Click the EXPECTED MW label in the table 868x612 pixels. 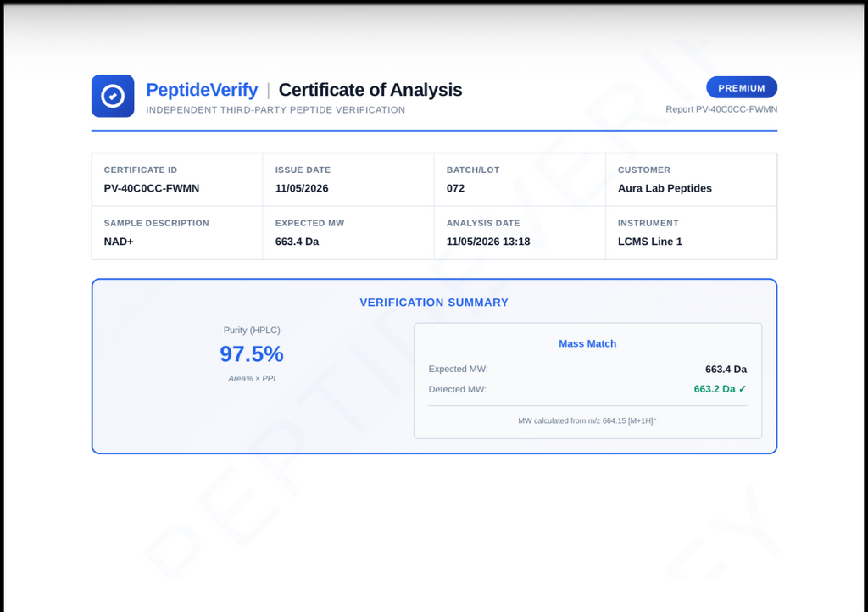point(310,223)
